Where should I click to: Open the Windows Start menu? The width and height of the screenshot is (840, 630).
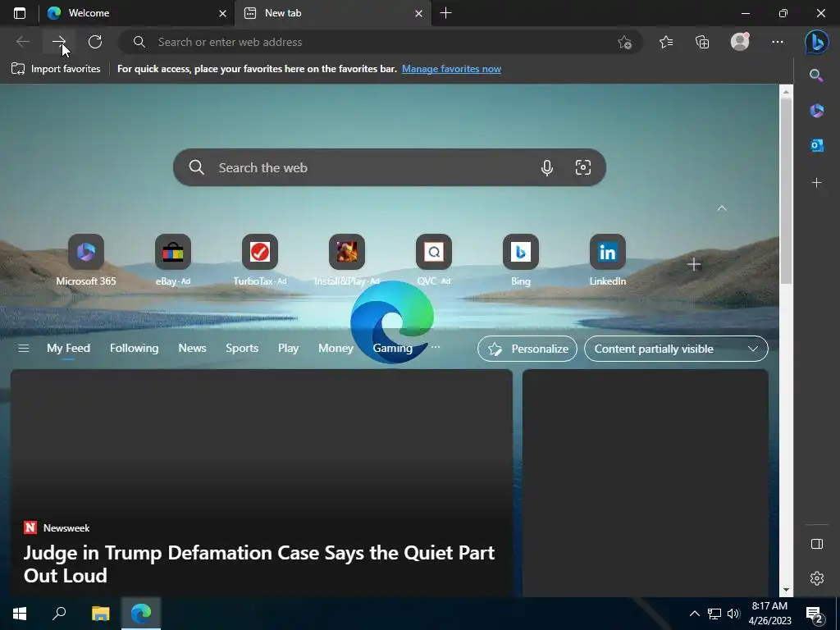20,614
